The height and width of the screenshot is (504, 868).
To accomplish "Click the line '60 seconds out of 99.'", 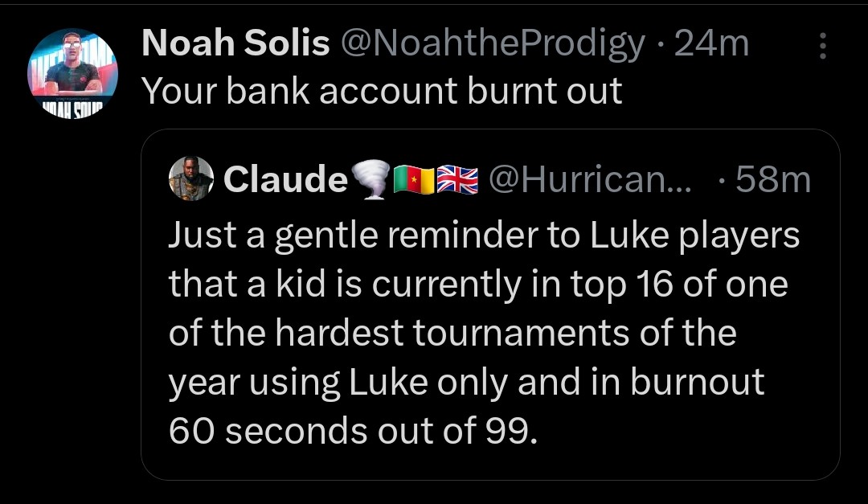I will tap(353, 431).
